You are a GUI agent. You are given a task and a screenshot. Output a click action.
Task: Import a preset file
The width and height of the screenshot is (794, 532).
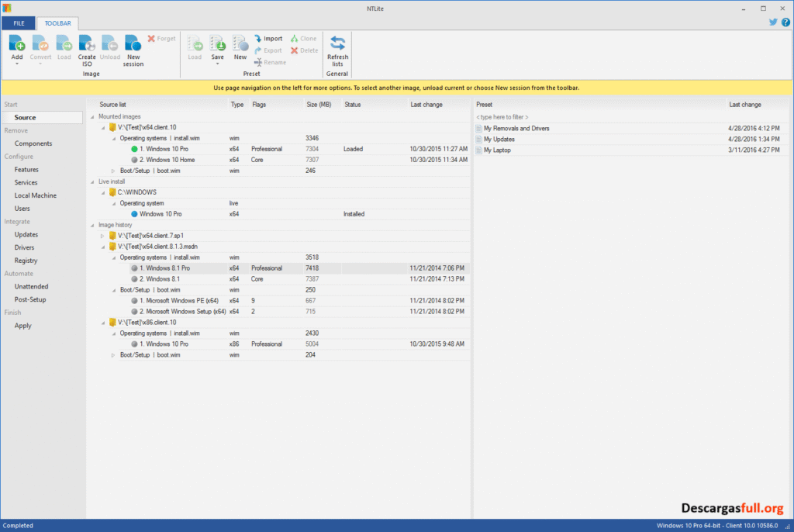pos(268,38)
